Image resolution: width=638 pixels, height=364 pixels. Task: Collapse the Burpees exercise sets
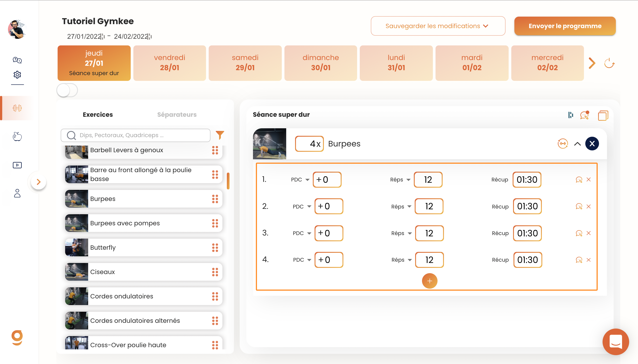[577, 144]
